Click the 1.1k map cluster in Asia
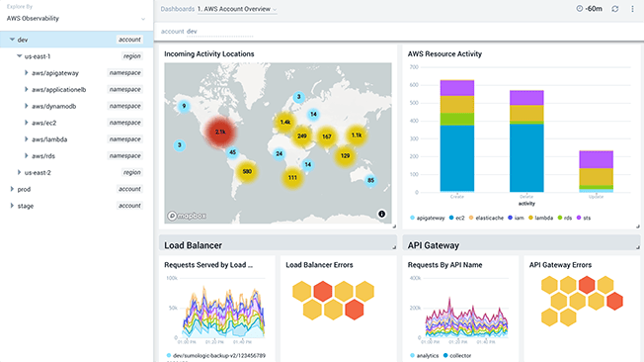 point(357,135)
